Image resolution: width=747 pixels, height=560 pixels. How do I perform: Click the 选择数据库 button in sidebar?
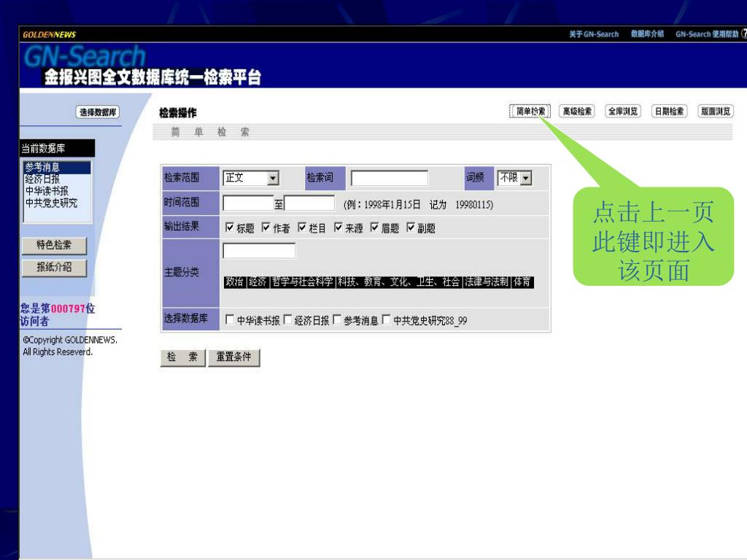[x=97, y=112]
